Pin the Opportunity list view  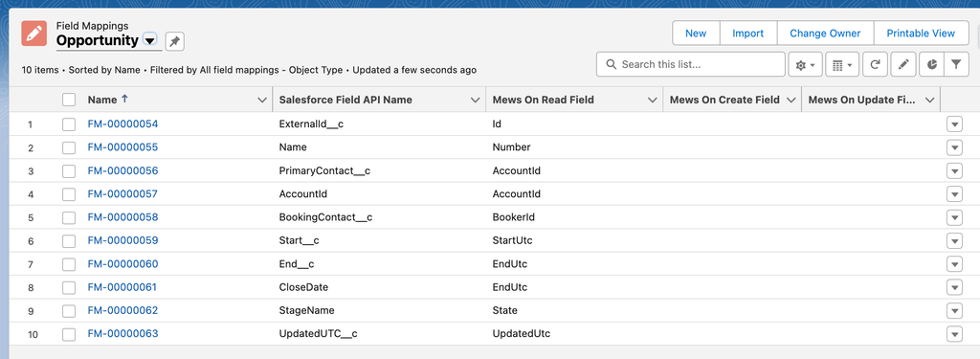(175, 41)
